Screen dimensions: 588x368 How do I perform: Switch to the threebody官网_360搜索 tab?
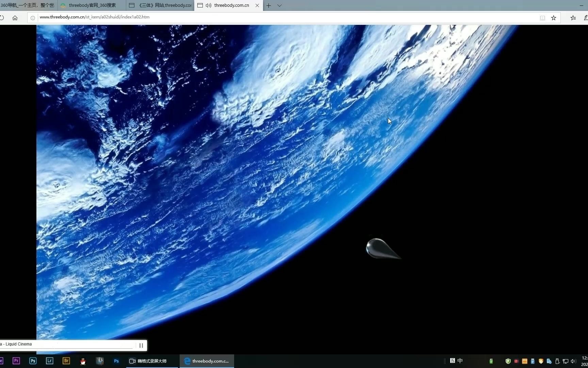92,5
